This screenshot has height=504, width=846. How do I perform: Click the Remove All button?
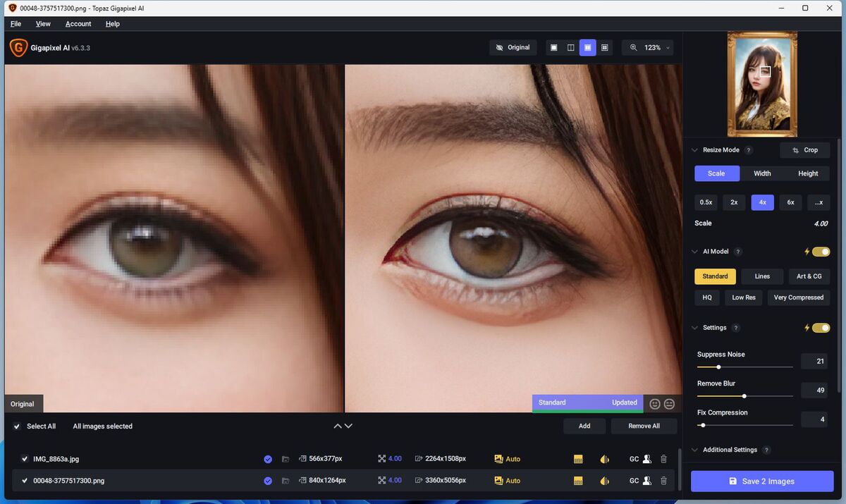coord(644,426)
